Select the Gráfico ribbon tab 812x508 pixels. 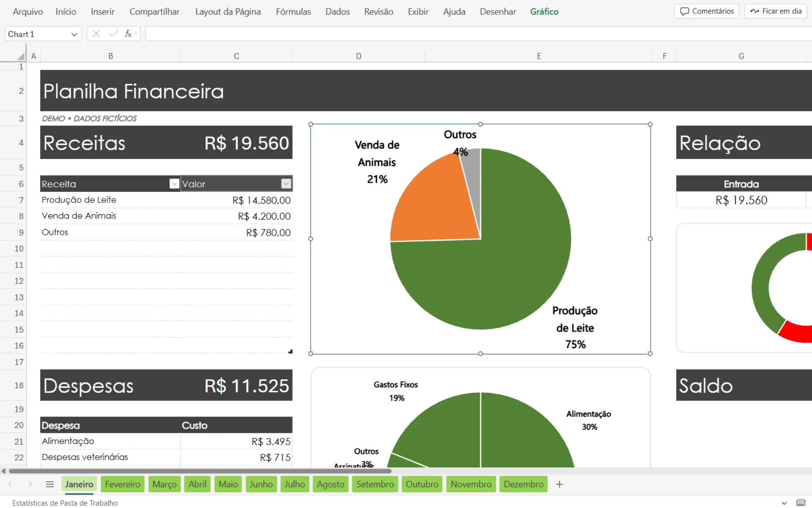point(544,11)
